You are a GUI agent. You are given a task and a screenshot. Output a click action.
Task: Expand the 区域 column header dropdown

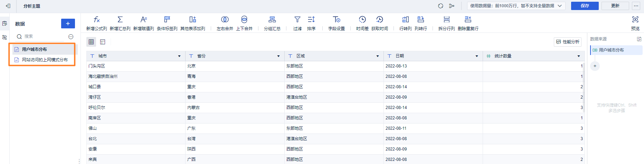click(378, 56)
